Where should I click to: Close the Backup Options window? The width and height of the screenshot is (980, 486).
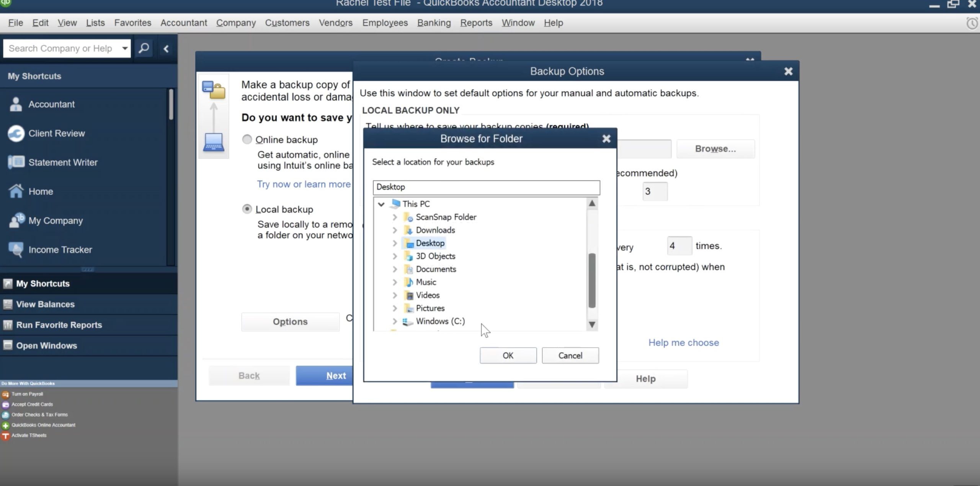coord(788,71)
